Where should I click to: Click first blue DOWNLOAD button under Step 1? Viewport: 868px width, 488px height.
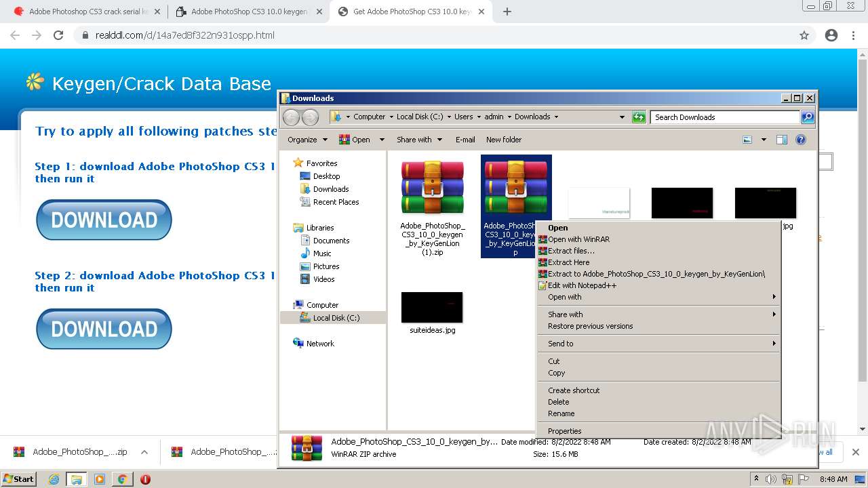coord(104,220)
